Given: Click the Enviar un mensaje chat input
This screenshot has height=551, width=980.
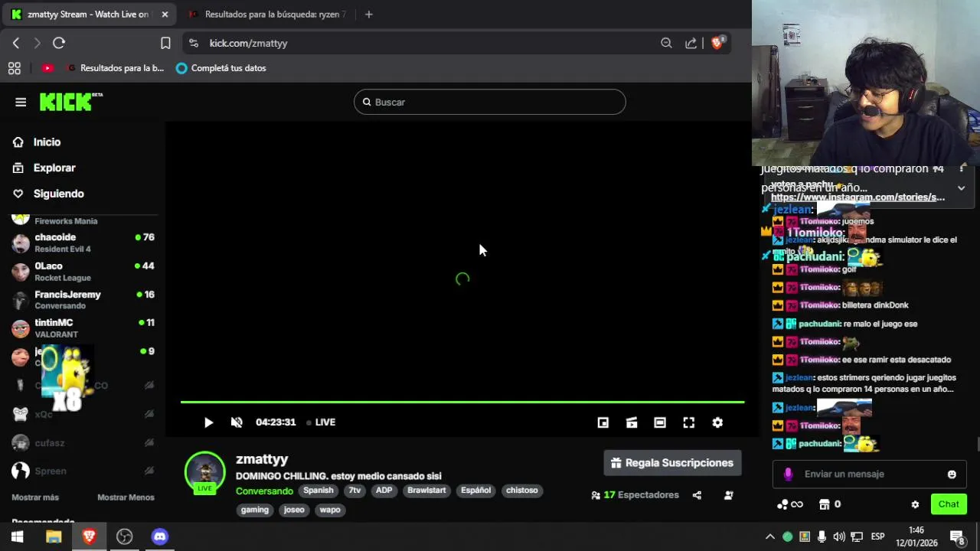Looking at the screenshot, I should (x=869, y=474).
